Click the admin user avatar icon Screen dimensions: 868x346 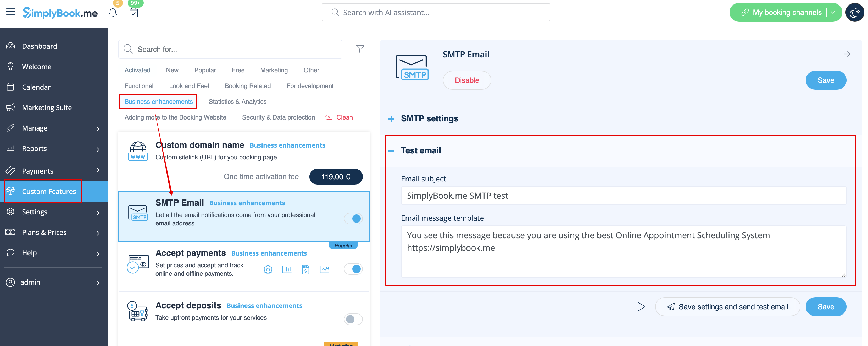click(10, 282)
